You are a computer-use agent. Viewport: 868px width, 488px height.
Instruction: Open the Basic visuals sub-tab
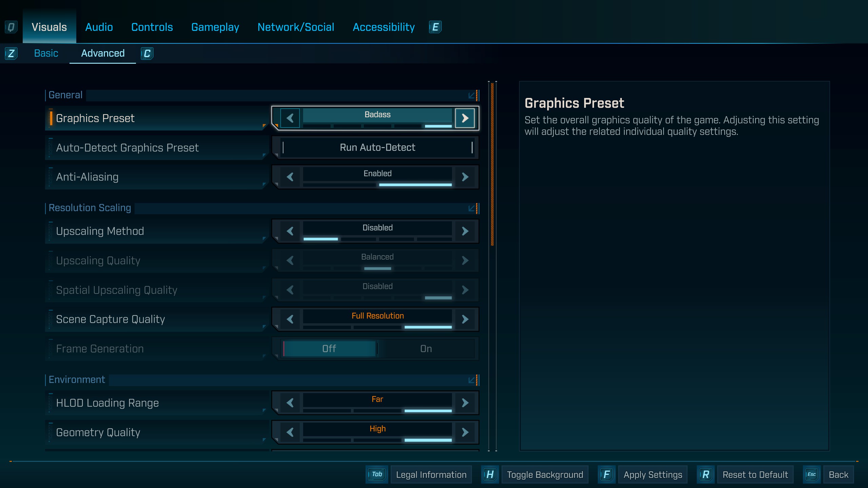(x=46, y=54)
